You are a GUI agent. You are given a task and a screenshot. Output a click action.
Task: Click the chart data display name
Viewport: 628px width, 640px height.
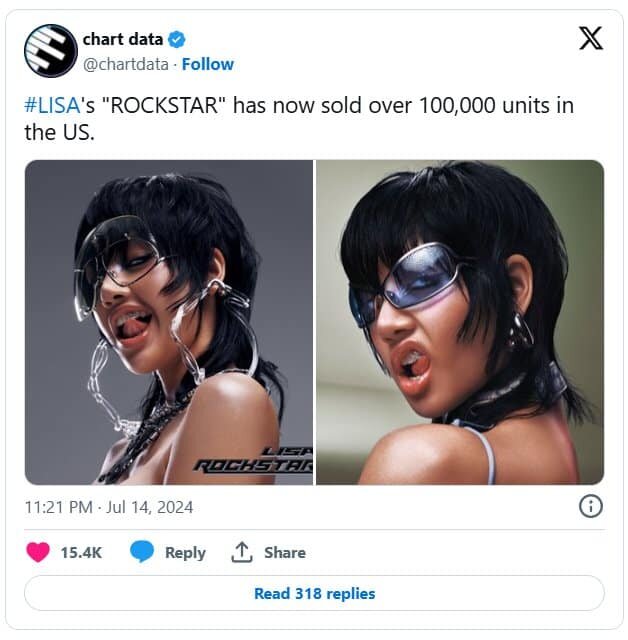point(123,40)
